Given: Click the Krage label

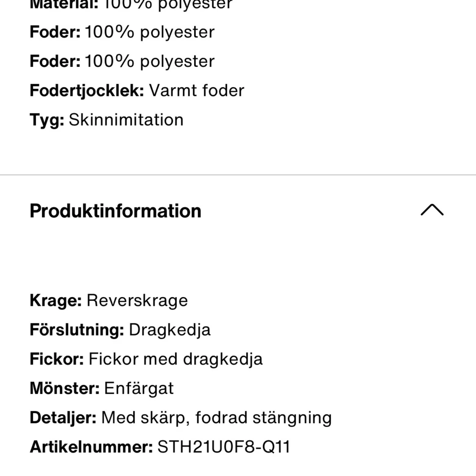Looking at the screenshot, I should point(56,301).
